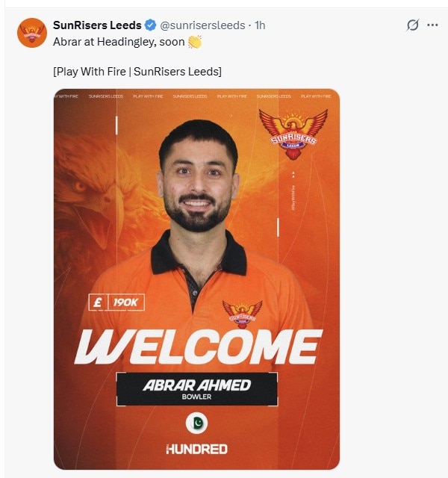The height and width of the screenshot is (478, 448).
Task: Open the Grok explain-post icon
Action: pos(412,25)
